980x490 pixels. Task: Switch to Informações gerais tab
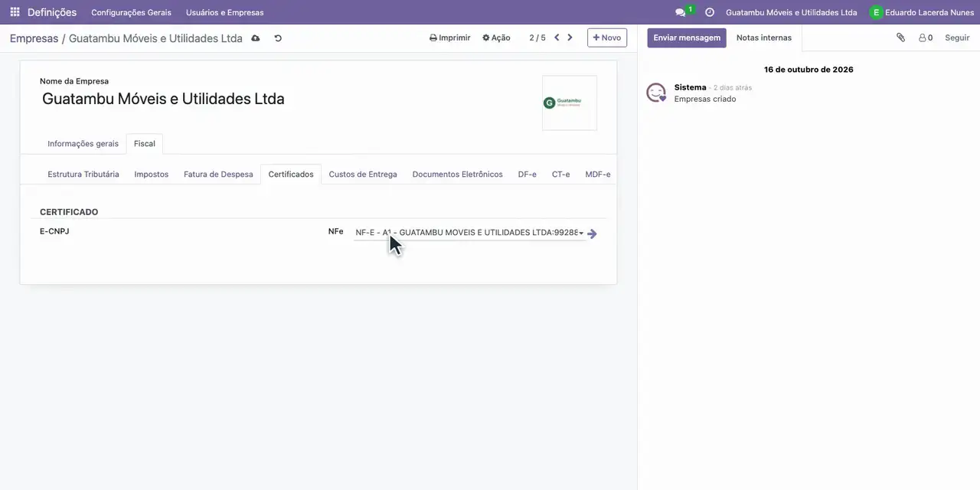[x=83, y=144]
